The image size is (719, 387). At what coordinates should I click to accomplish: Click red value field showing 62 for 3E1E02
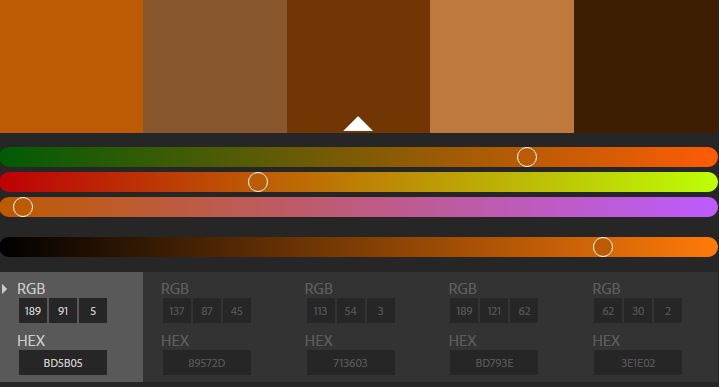[608, 311]
